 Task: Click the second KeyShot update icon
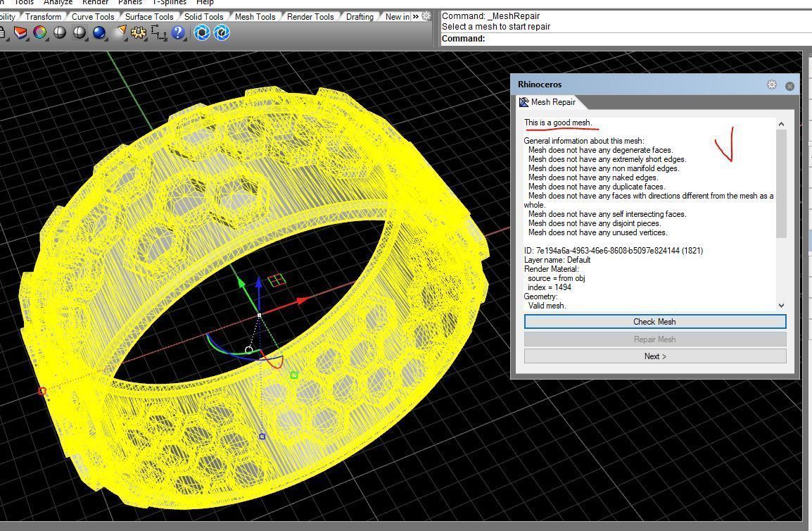pos(222,32)
